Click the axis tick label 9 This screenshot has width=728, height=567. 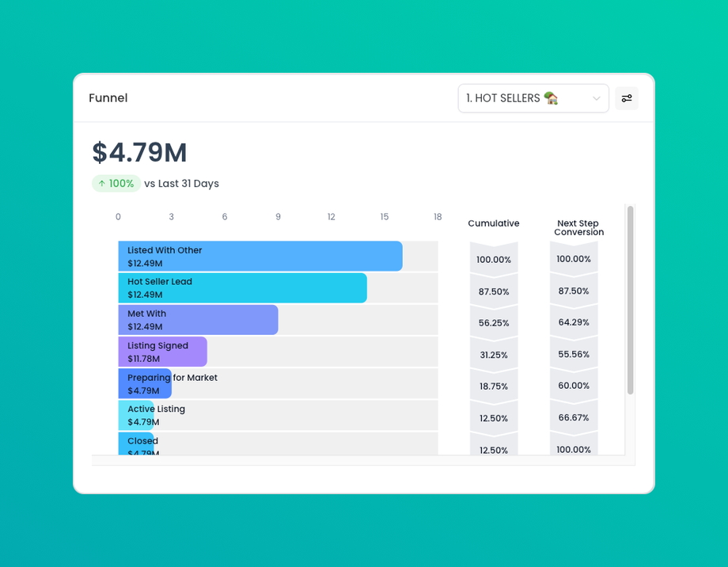click(x=278, y=216)
